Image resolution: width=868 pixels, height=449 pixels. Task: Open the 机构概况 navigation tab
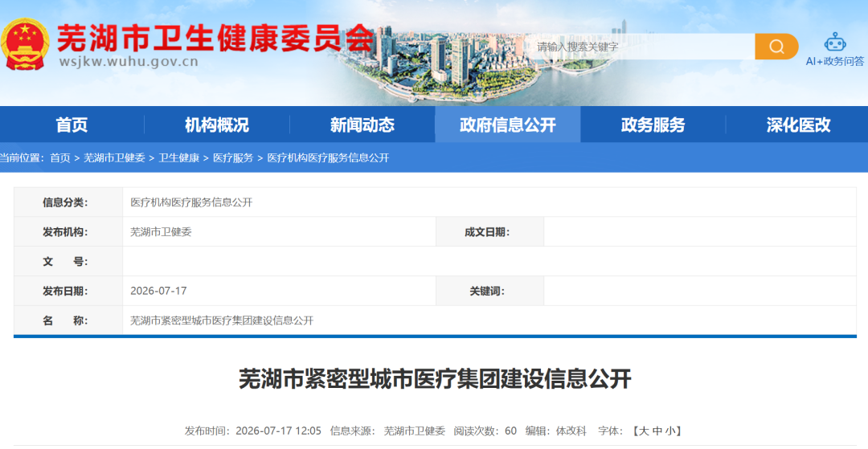coord(217,124)
